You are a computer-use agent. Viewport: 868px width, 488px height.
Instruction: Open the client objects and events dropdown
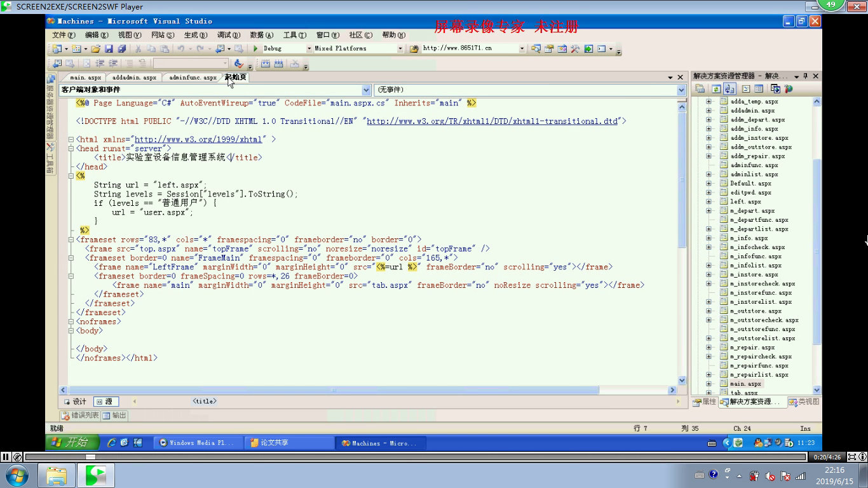(366, 90)
